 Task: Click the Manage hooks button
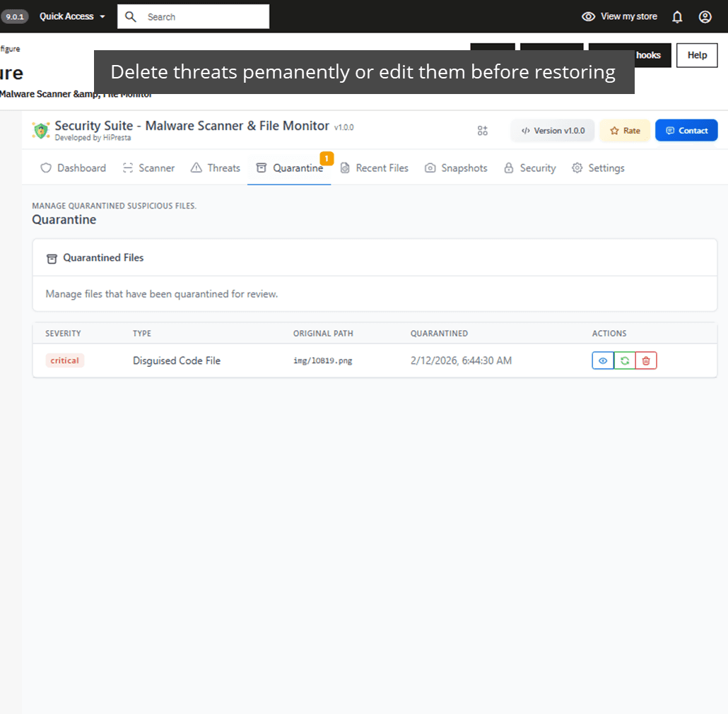tap(652, 55)
